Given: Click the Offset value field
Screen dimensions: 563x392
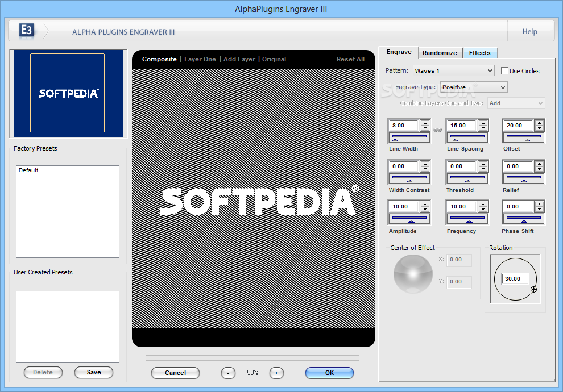Looking at the screenshot, I should pyautogui.click(x=519, y=126).
